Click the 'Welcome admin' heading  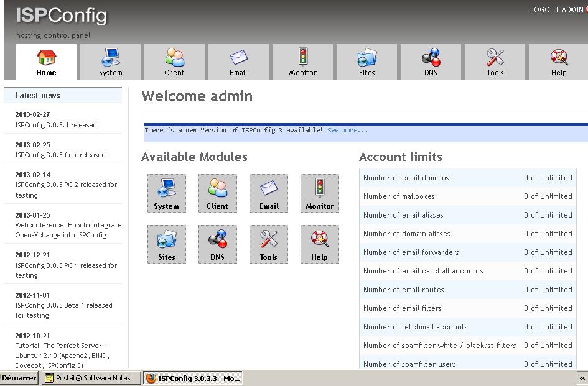(x=197, y=96)
